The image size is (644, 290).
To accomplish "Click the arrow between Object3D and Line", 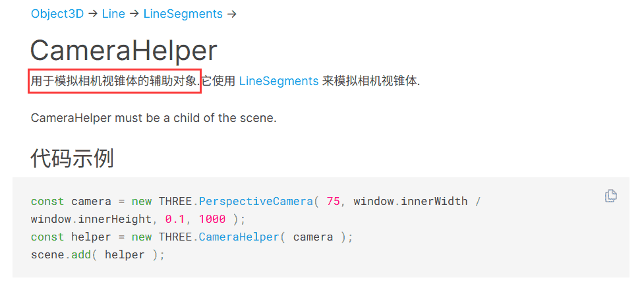I will [93, 14].
